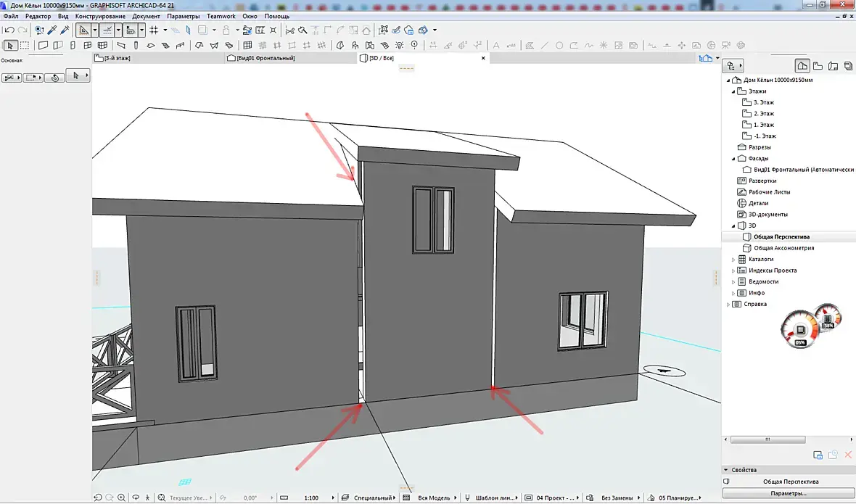Click the Zoom in magnifier at bottom bar
The image size is (856, 504).
(121, 497)
